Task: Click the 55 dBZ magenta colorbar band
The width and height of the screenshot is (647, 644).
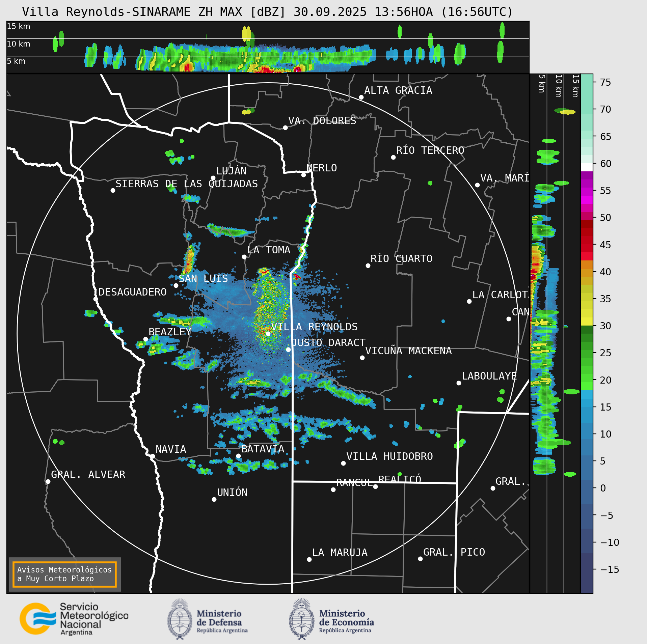Action: point(587,192)
